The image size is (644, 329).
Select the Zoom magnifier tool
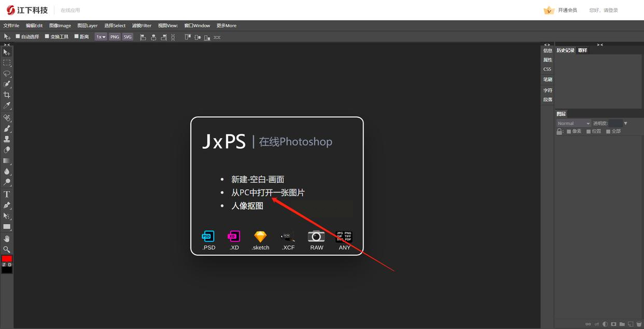point(7,250)
